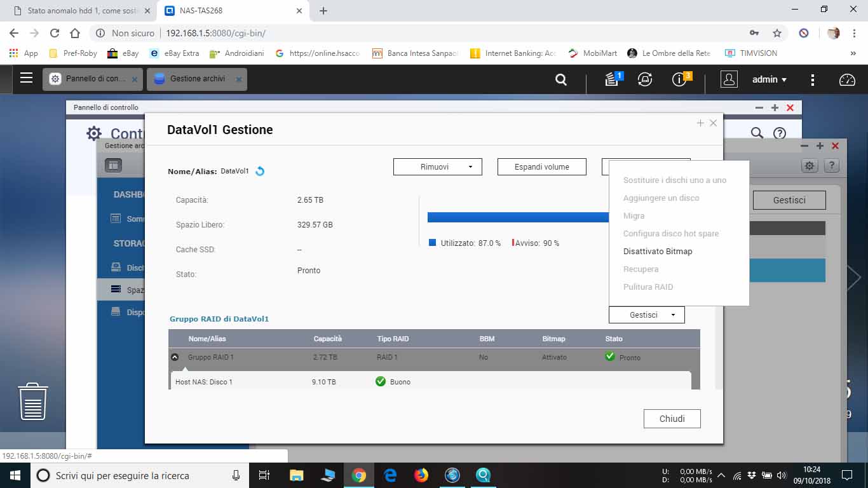Open the dashboard gauge icon
The width and height of the screenshot is (868, 488).
847,79
